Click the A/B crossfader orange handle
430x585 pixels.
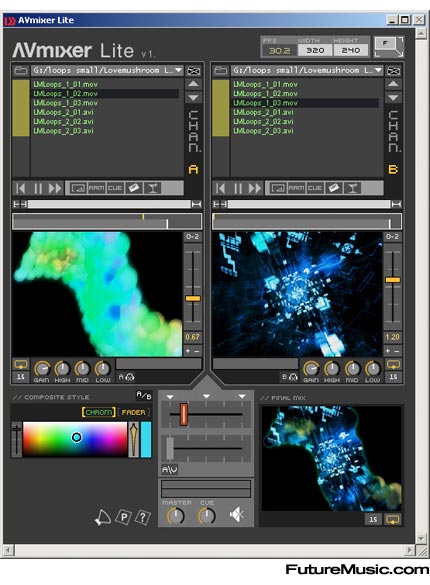coord(183,414)
